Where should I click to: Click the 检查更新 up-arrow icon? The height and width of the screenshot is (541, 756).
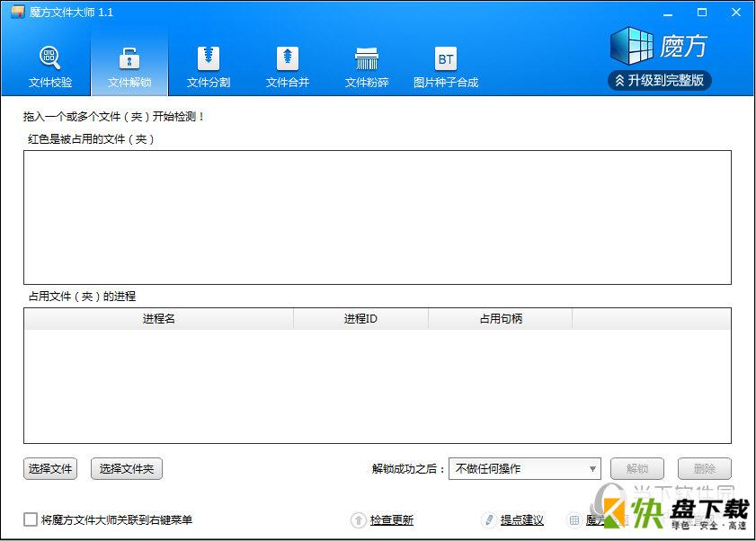tap(359, 520)
